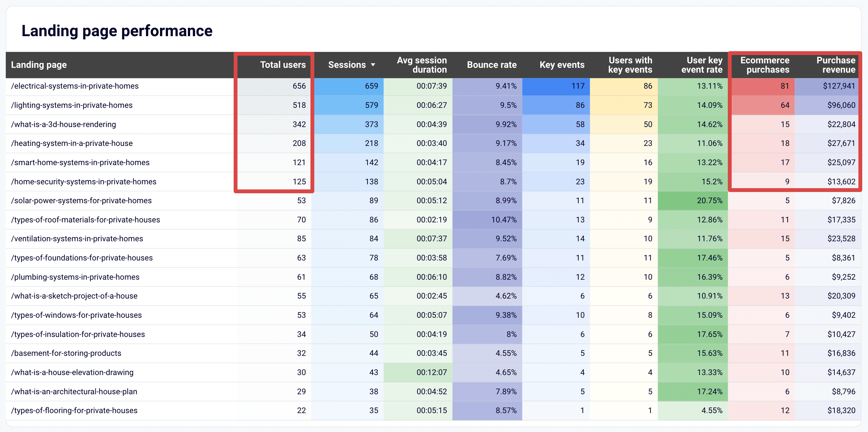Sort by Landing page column header
The width and height of the screenshot is (868, 432).
39,65
